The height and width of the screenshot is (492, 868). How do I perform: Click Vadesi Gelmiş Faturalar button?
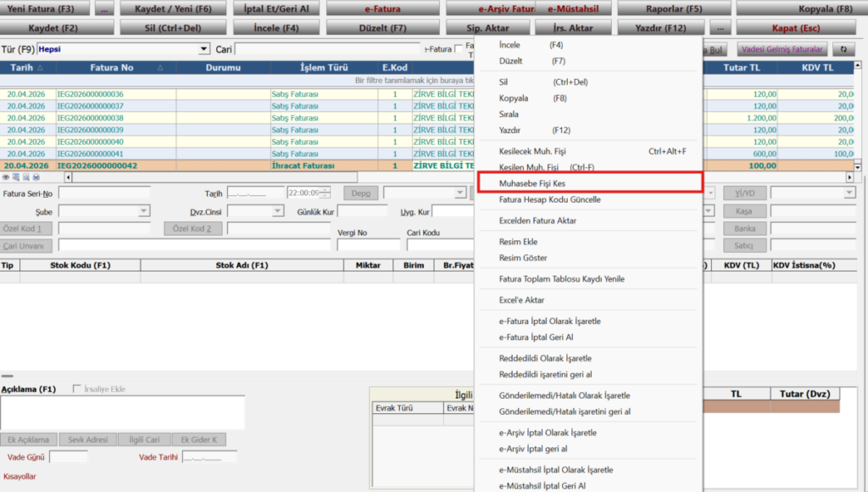coord(782,49)
